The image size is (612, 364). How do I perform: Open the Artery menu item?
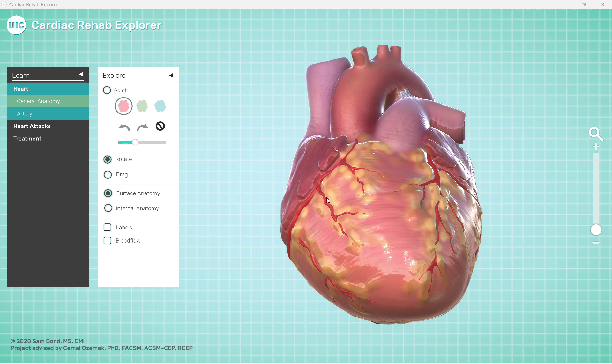pos(48,113)
